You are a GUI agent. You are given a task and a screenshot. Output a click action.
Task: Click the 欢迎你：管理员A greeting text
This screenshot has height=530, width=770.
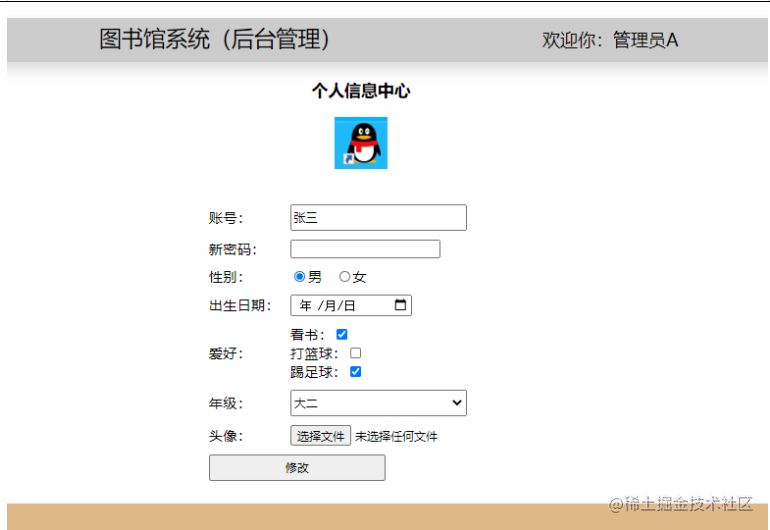610,40
